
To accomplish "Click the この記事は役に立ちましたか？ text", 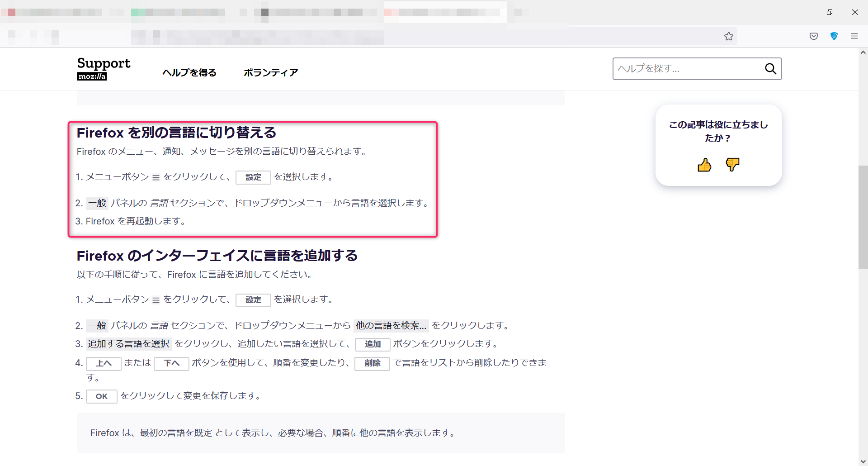I will pyautogui.click(x=718, y=131).
